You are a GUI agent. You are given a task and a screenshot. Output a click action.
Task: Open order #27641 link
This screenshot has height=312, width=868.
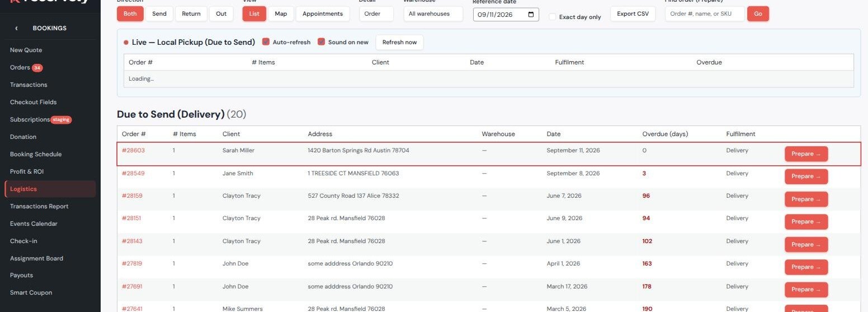pyautogui.click(x=132, y=309)
